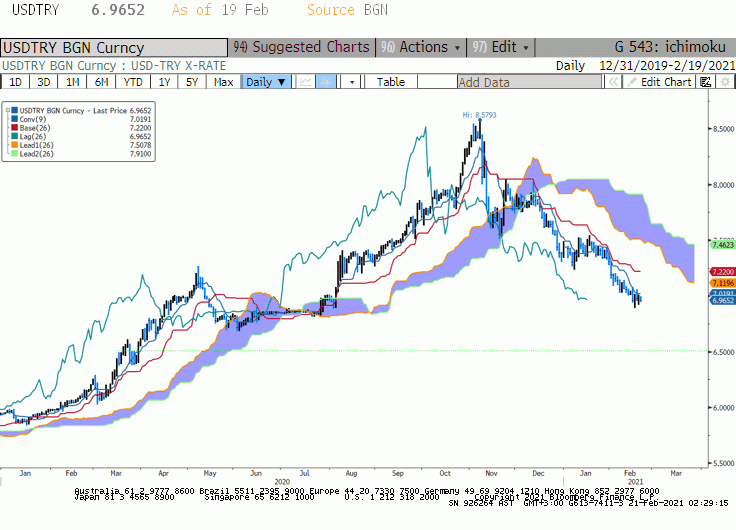This screenshot has height=530, width=736.
Task: Expand the Edit dropdown menu
Action: tap(500, 47)
